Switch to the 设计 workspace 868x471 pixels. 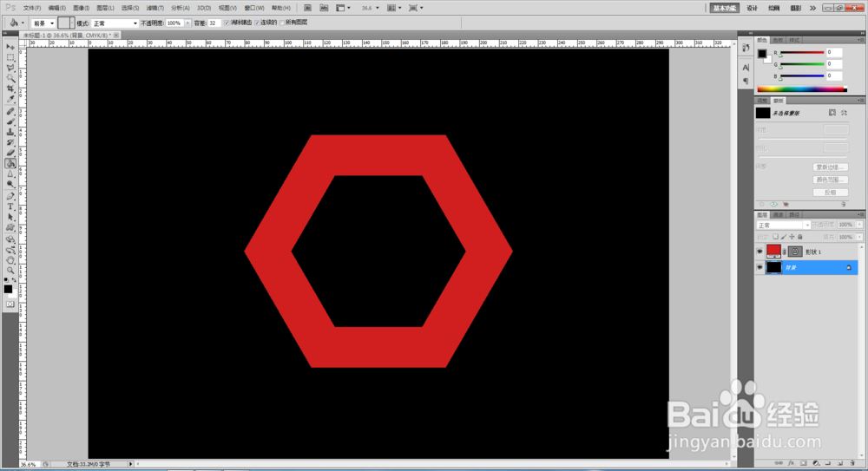[752, 9]
